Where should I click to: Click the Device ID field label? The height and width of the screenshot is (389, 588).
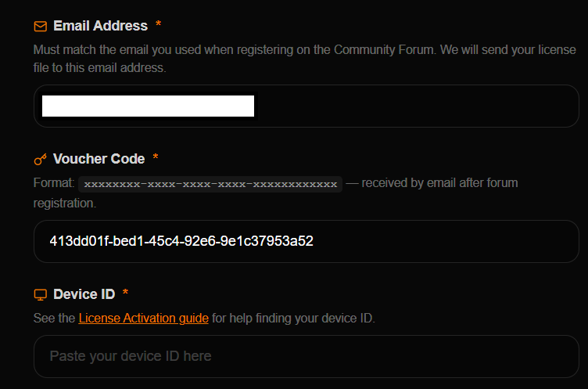(x=84, y=294)
